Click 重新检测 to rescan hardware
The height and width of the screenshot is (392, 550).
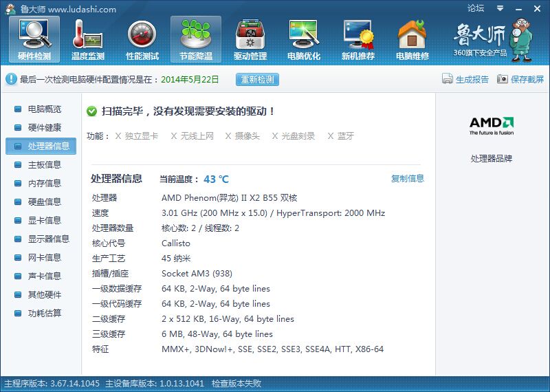click(257, 79)
